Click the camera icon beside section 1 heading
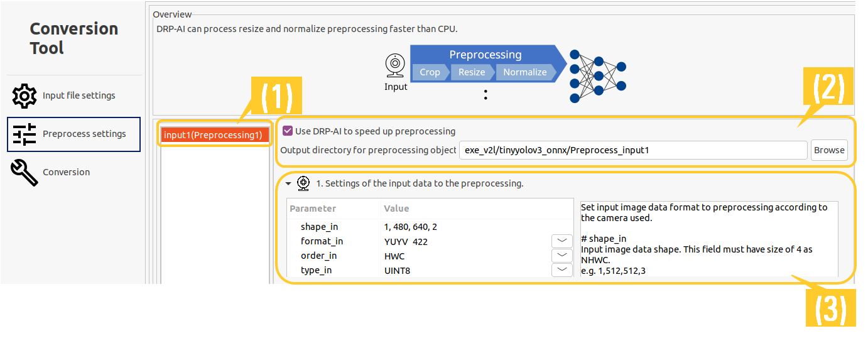The width and height of the screenshot is (868, 348). click(x=303, y=183)
